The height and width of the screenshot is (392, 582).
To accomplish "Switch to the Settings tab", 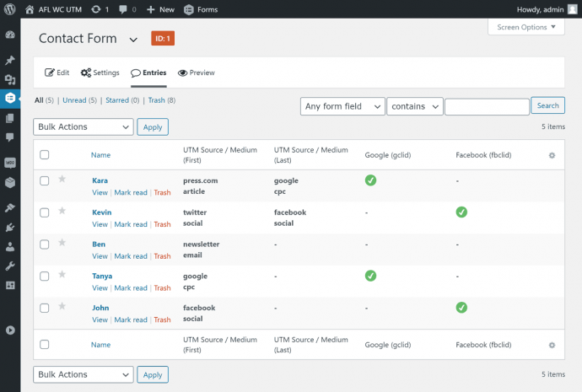I will click(100, 72).
